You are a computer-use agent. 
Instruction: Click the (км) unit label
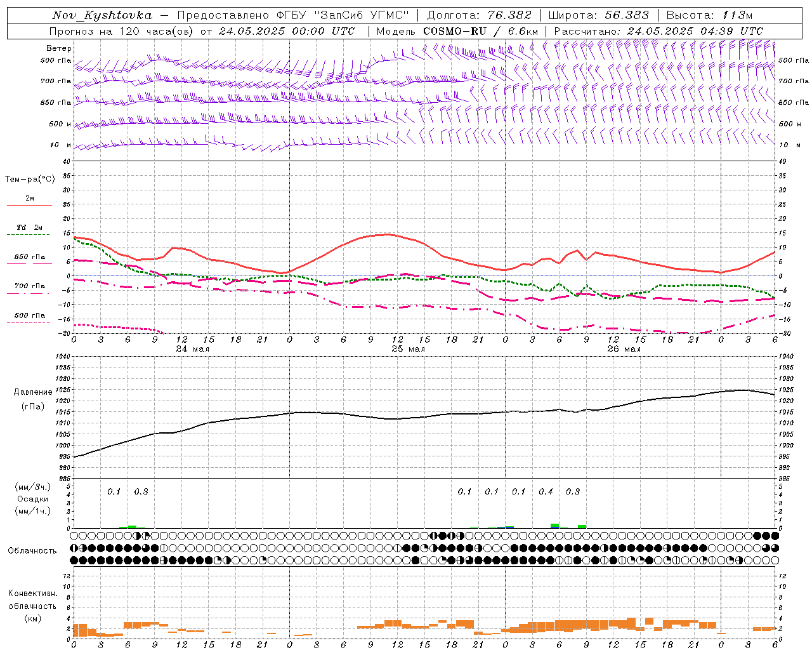coord(32,618)
